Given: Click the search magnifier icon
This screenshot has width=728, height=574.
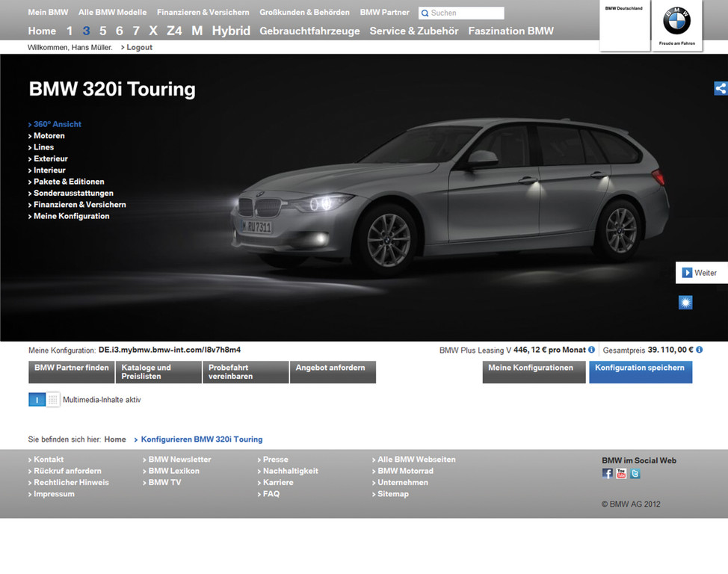Looking at the screenshot, I should pos(425,13).
